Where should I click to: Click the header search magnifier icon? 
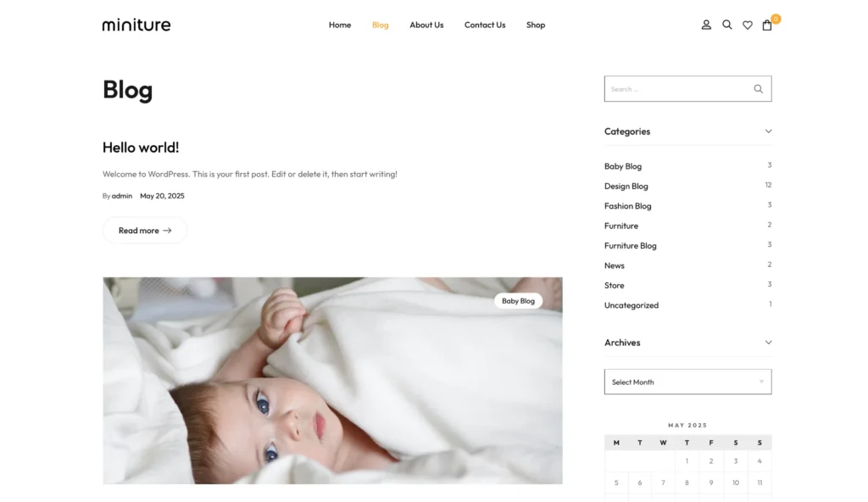[726, 25]
